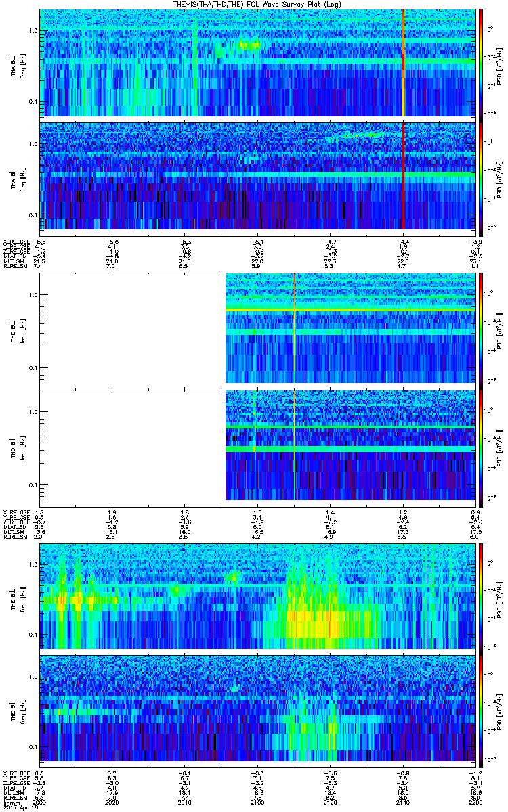This screenshot has width=508, height=812.
Task: Click the '1.0' frequency tick on the THD B⊥ axis
Action: 33,295
